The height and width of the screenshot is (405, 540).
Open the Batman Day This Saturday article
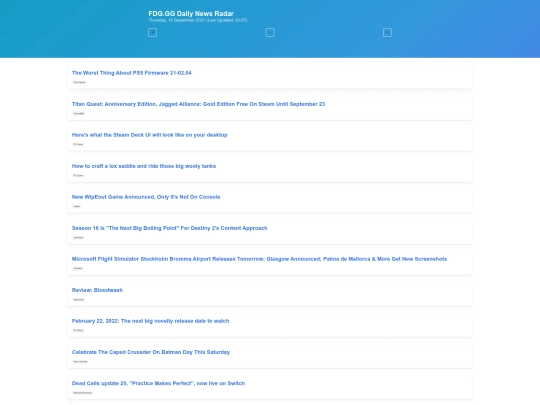(151, 352)
